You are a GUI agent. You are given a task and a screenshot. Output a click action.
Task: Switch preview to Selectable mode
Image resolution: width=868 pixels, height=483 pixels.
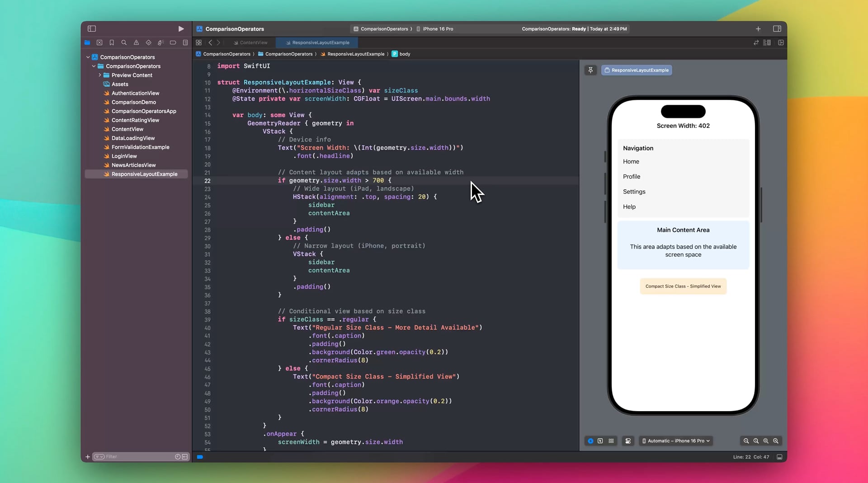tap(600, 441)
